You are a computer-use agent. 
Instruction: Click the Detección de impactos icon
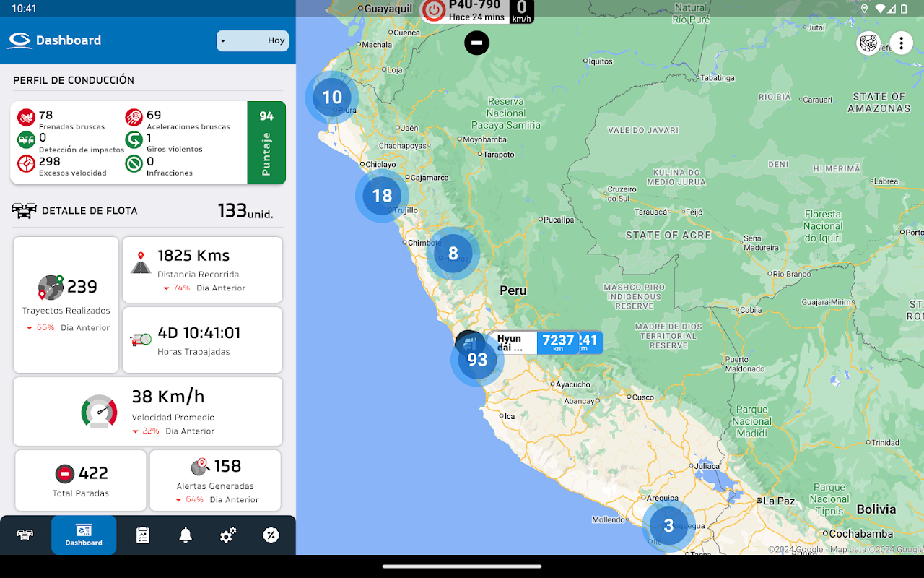26,141
